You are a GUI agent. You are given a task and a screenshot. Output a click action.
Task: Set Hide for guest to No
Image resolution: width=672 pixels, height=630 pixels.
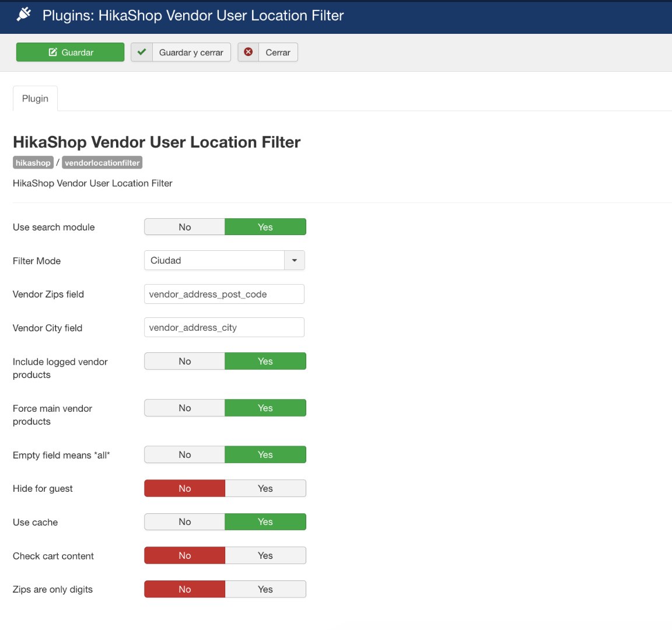[185, 488]
